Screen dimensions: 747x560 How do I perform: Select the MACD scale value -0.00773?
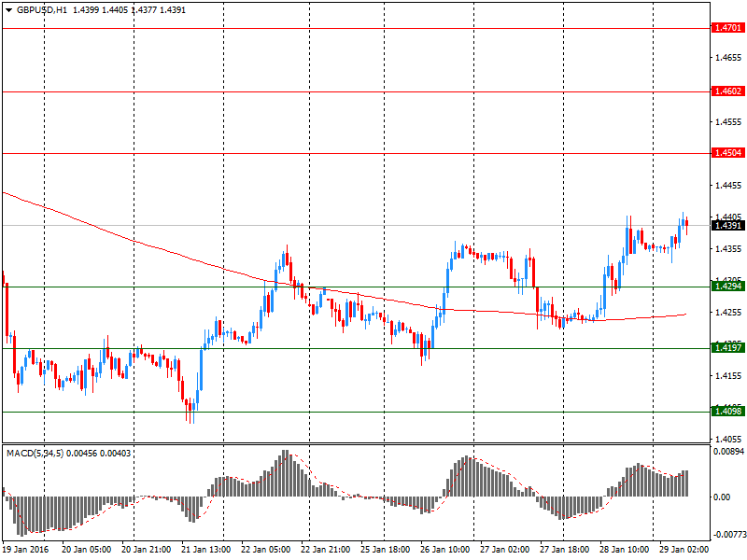pyautogui.click(x=730, y=535)
